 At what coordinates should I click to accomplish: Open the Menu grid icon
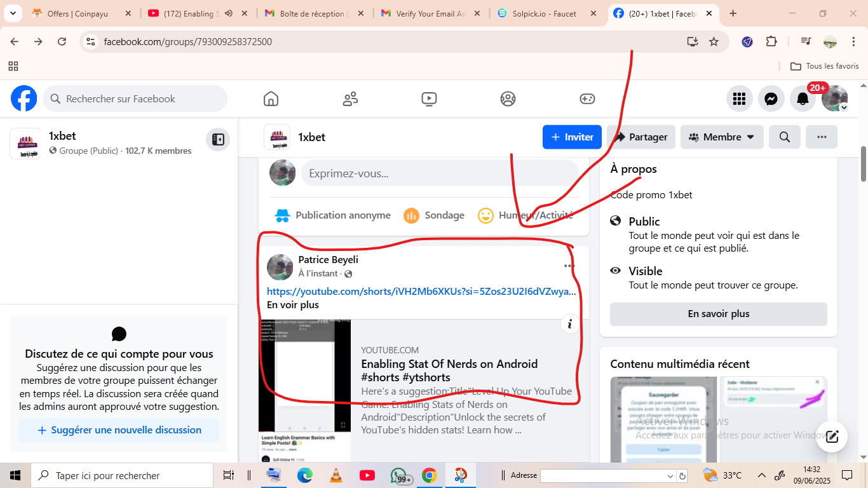click(739, 98)
